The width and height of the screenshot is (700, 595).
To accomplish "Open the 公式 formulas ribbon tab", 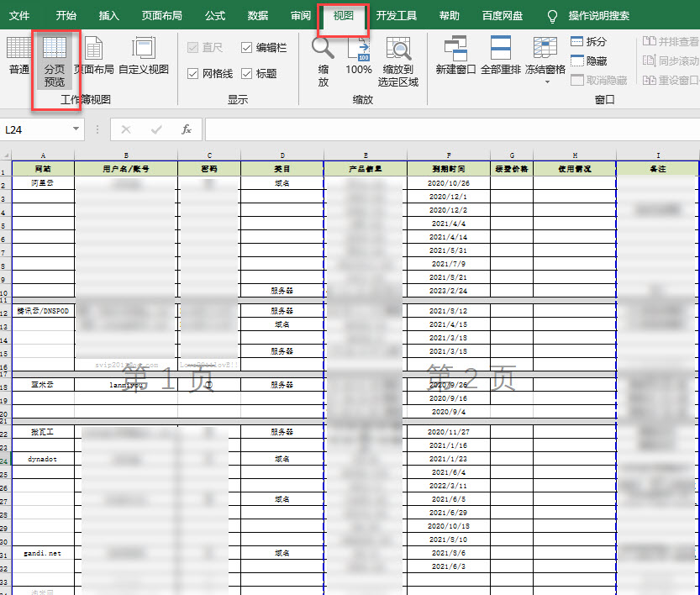I will click(x=214, y=16).
